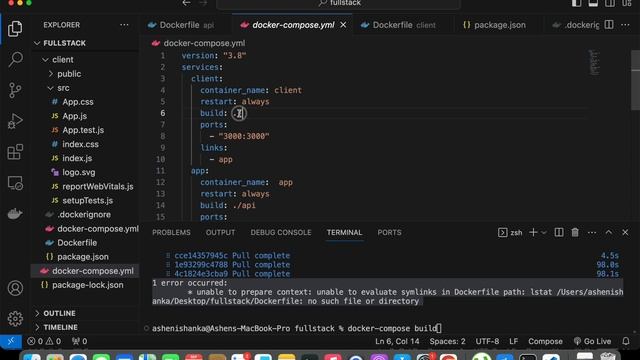The image size is (640, 360).
Task: Change indentation via Spaces: 2
Action: click(x=447, y=341)
